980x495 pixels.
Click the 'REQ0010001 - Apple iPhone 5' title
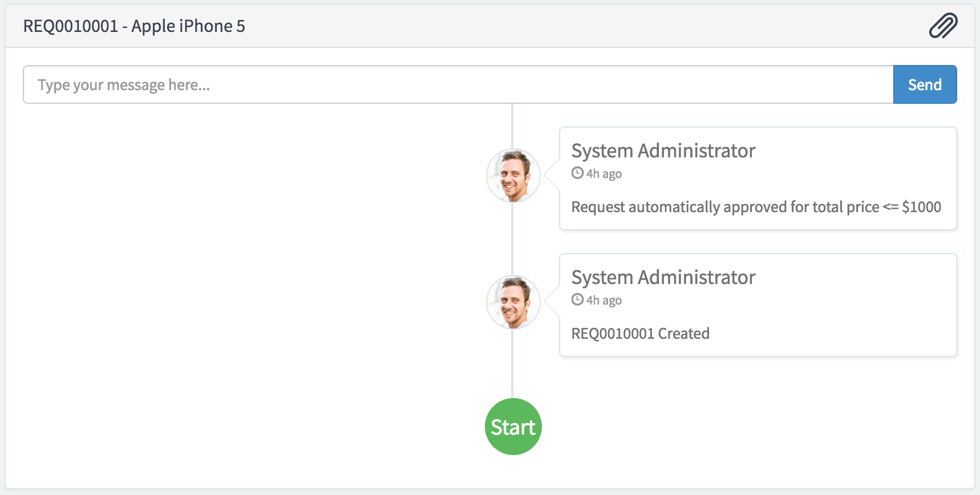pos(134,26)
